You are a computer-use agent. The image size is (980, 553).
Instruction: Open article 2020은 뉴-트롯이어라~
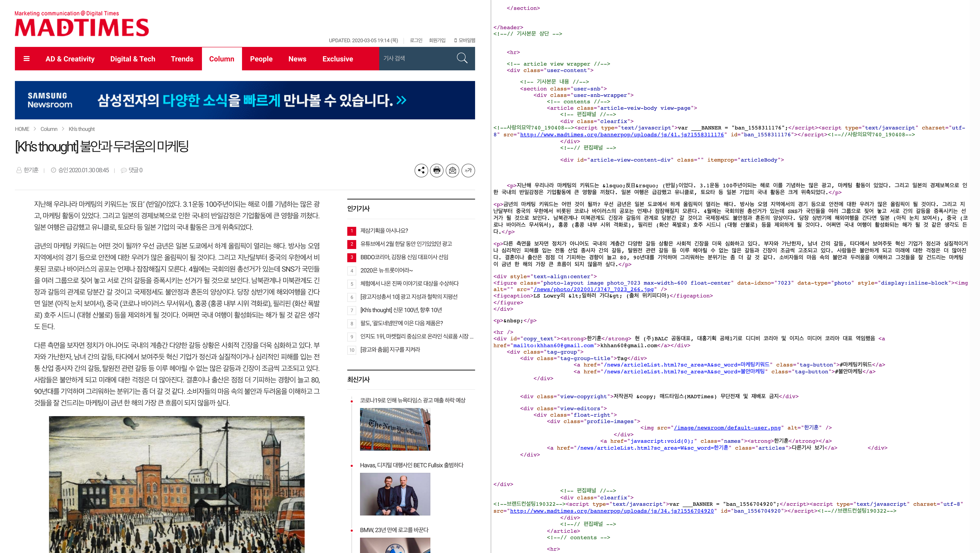coord(386,270)
